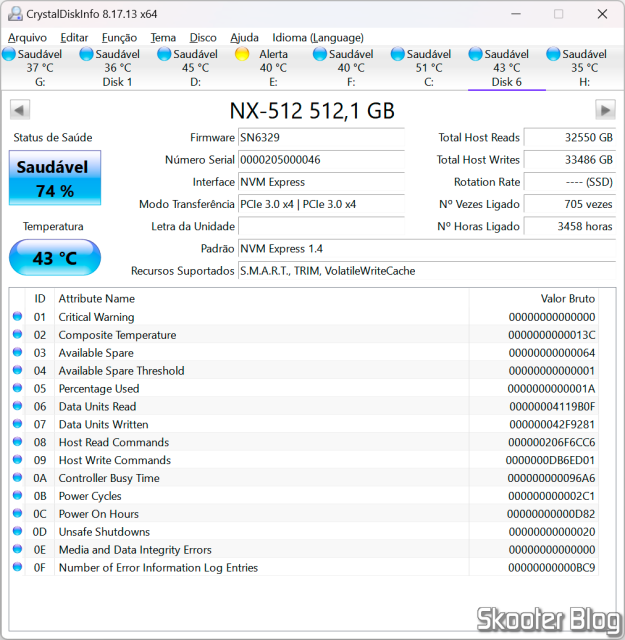Click status orb for Power Cycles row

(17, 495)
